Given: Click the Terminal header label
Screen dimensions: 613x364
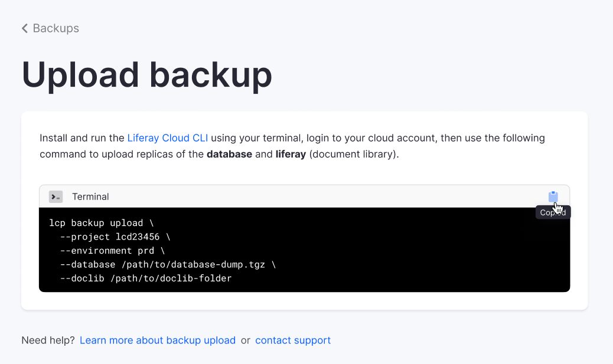Looking at the screenshot, I should pos(90,196).
